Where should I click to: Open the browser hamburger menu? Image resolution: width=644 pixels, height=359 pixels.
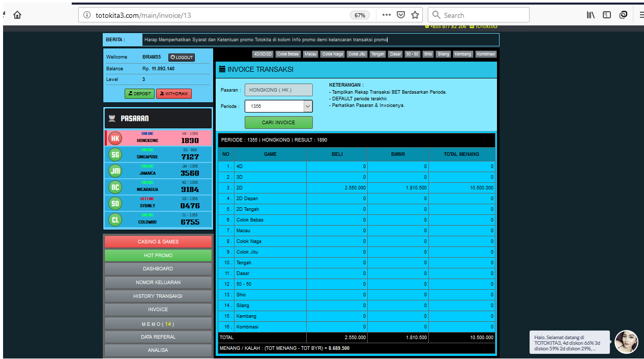pos(639,15)
